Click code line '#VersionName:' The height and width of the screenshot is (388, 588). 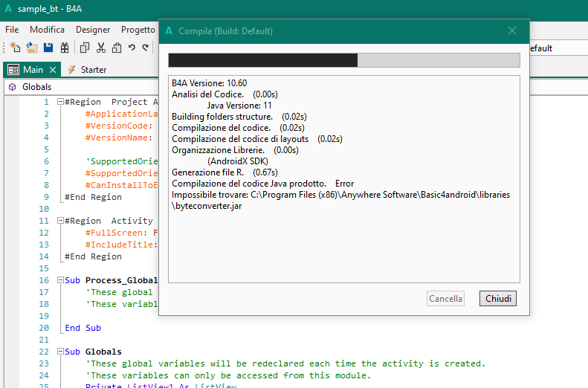click(x=119, y=138)
